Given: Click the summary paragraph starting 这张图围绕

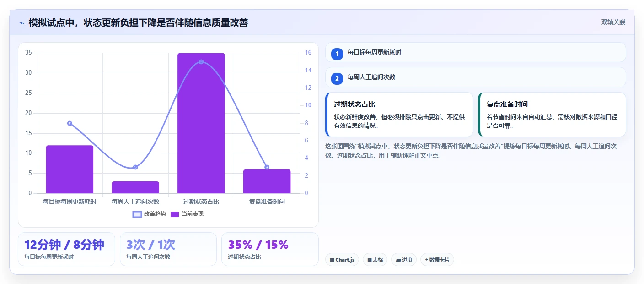Looking at the screenshot, I should [471, 151].
